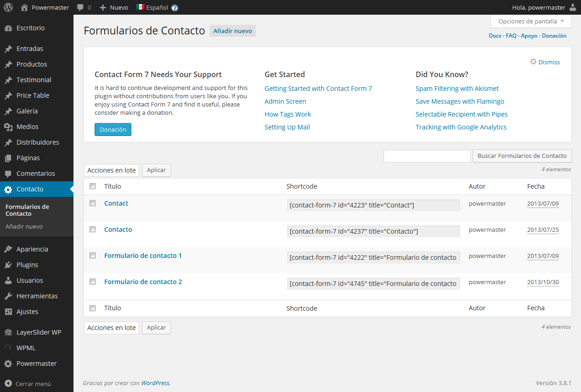Open the top Acciones en lote dropdown
Image resolution: width=581 pixels, height=392 pixels.
point(112,170)
